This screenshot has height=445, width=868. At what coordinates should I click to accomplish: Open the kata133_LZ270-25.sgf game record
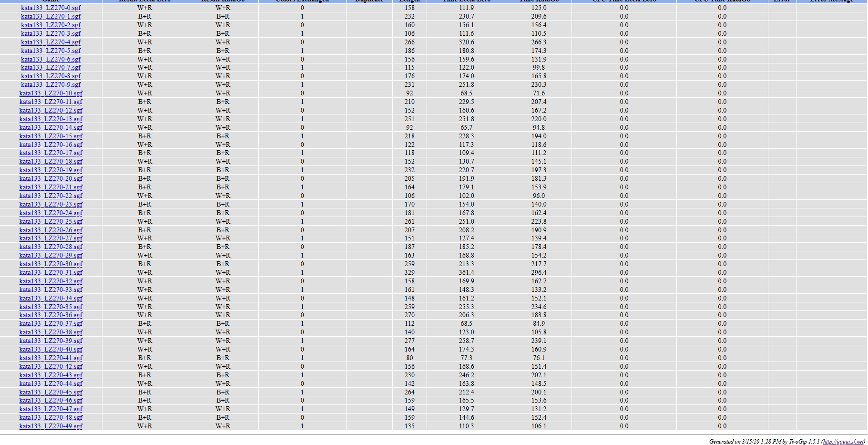[51, 222]
